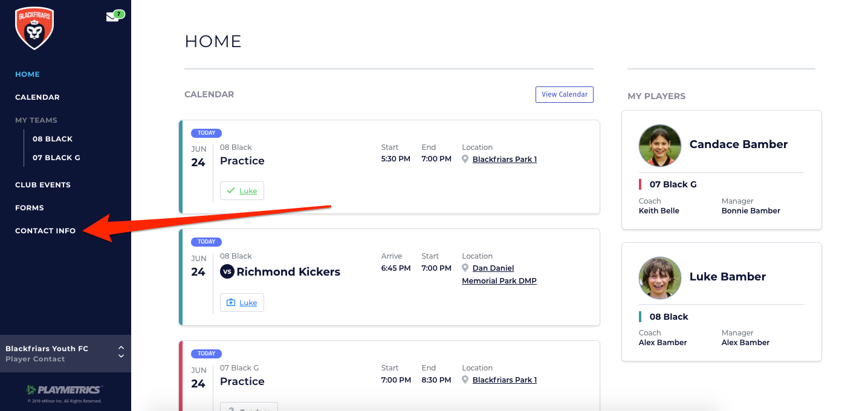
Task: Click the location pin on 08 Black Practice
Action: click(x=465, y=160)
